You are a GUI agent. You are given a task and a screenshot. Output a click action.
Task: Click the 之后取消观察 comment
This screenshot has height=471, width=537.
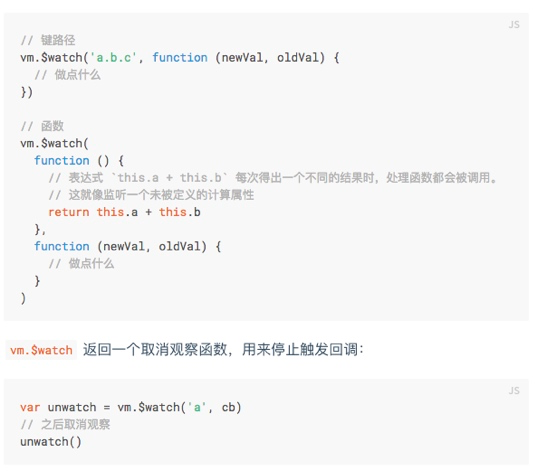point(65,424)
